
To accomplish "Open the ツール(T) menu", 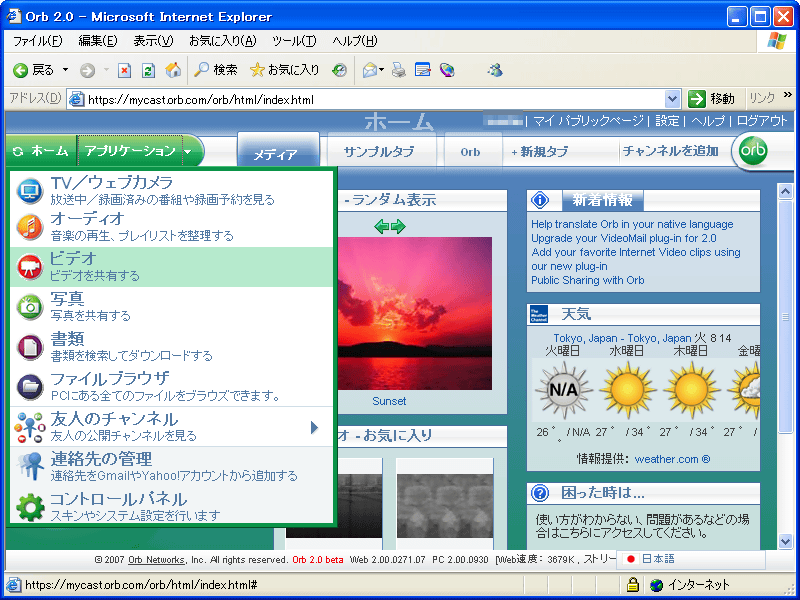I will point(294,41).
